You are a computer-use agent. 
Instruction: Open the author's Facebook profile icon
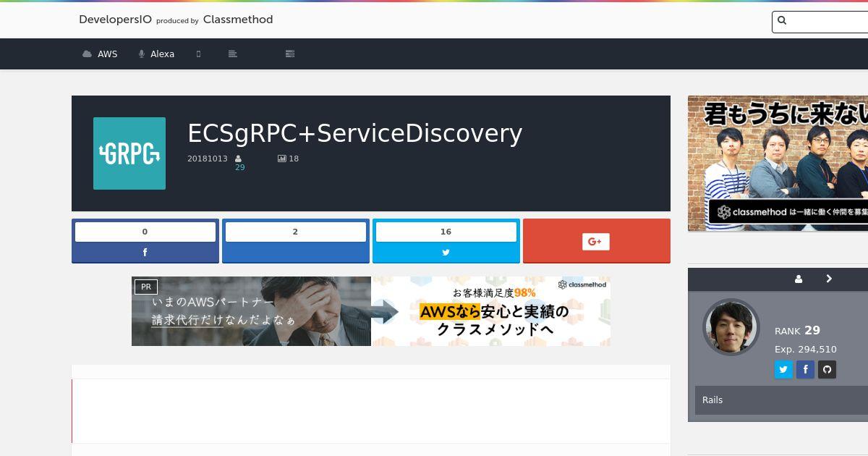point(805,370)
